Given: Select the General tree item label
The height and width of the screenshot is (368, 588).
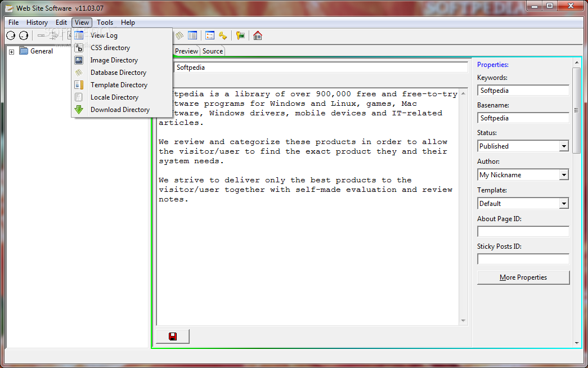Looking at the screenshot, I should coord(41,51).
